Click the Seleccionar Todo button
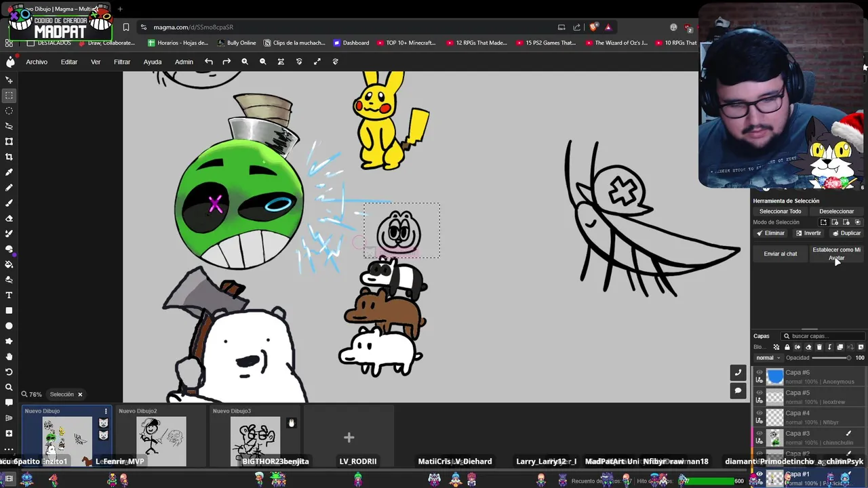This screenshot has width=868, height=488. (780, 211)
